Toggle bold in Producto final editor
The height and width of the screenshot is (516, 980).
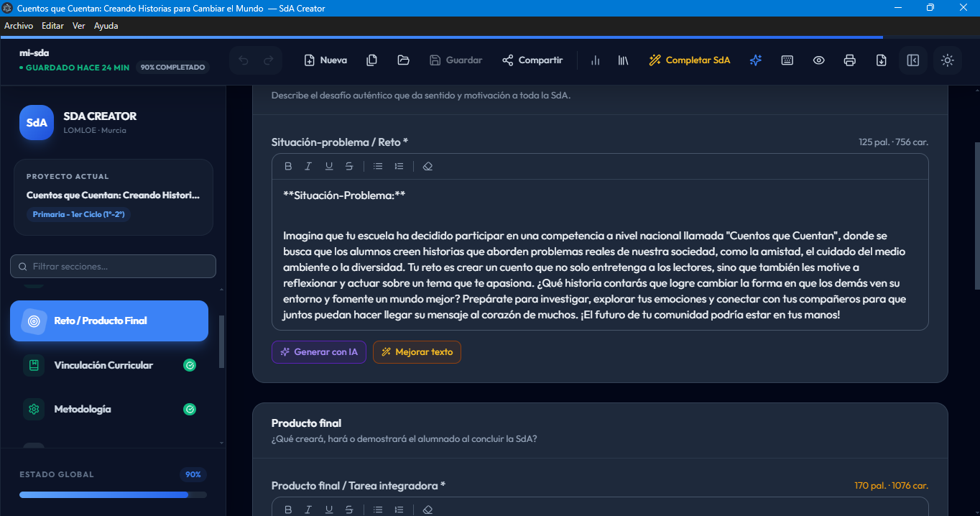tap(288, 510)
